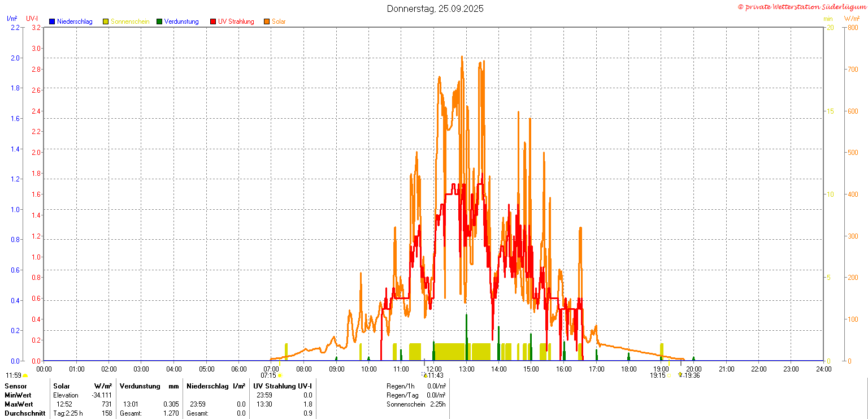Click the orange Solar legend square
The image size is (868, 419).
(267, 21)
